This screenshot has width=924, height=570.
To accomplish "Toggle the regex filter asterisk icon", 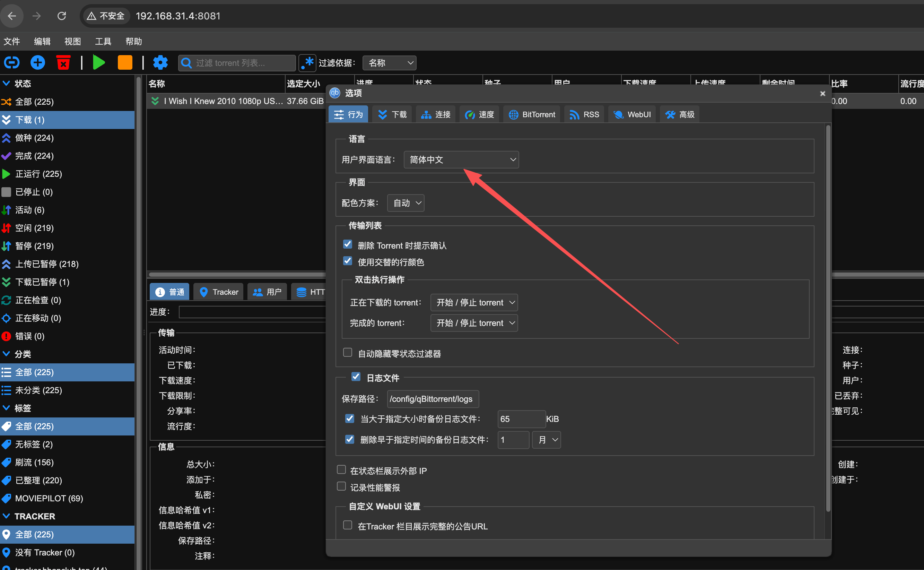I will coord(307,62).
